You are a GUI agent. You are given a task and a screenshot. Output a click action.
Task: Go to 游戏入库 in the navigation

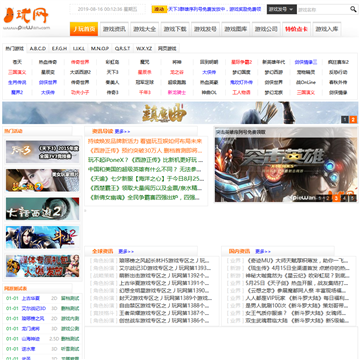[327, 29]
